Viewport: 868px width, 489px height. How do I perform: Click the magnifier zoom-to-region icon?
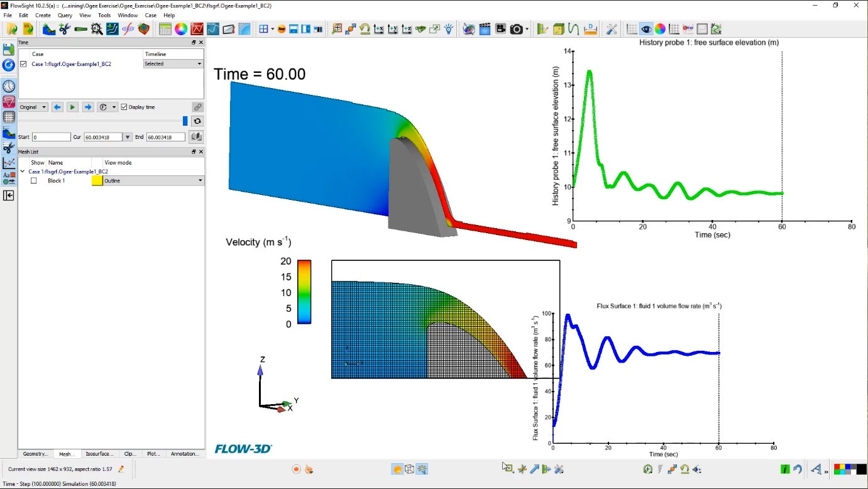(x=337, y=29)
